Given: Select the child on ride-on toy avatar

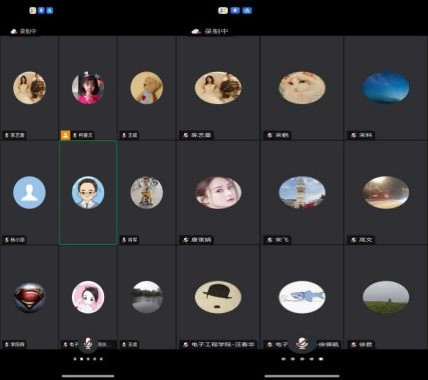Looking at the screenshot, I should pos(147,193).
